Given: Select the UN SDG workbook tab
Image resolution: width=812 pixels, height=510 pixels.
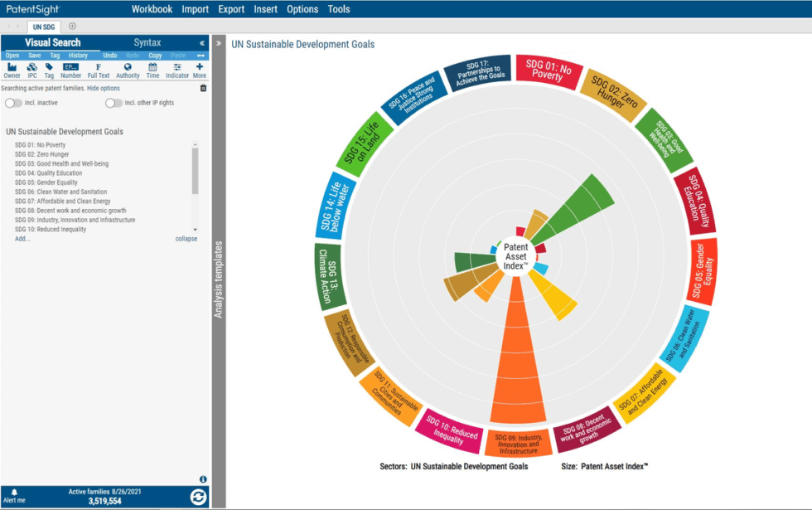Looking at the screenshot, I should click(x=43, y=27).
